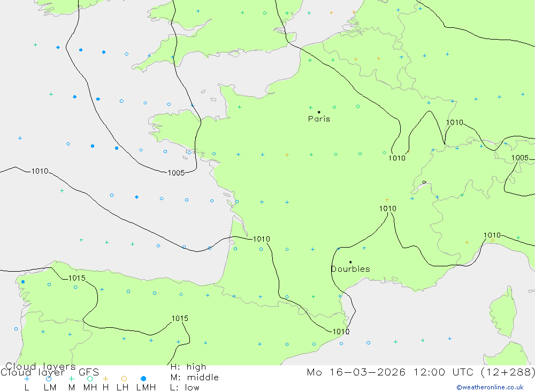Viewport: 535px width, 392px height.
Task: Open the weatheronline.co.uk copyright link
Action: (x=490, y=387)
